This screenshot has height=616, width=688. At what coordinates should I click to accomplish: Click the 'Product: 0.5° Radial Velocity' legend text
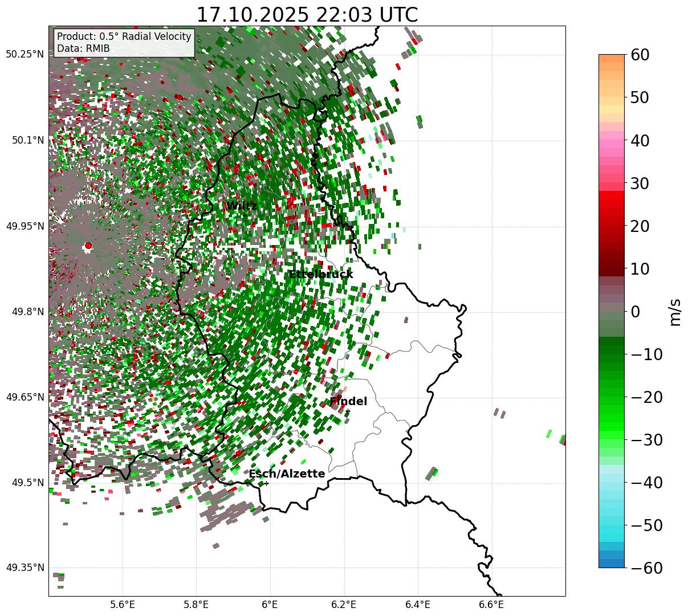124,36
